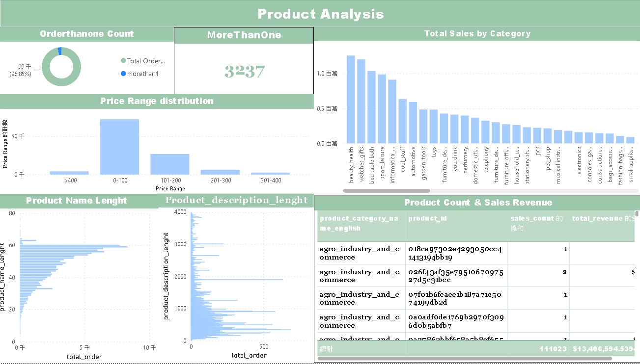Click the toys bar in Total Sales by Category
Image resolution: width=640 pixels, height=364 pixels.
(433, 128)
